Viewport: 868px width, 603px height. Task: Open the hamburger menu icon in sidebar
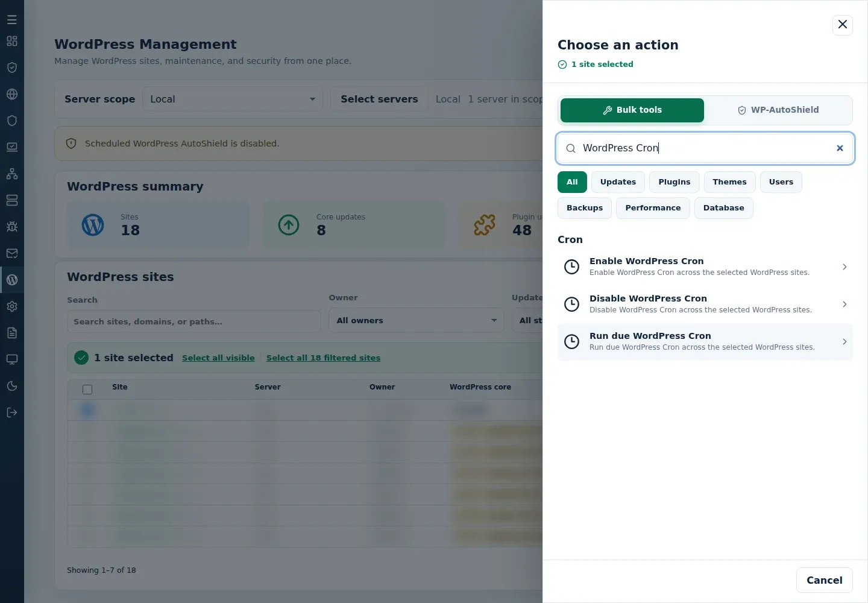click(x=12, y=19)
